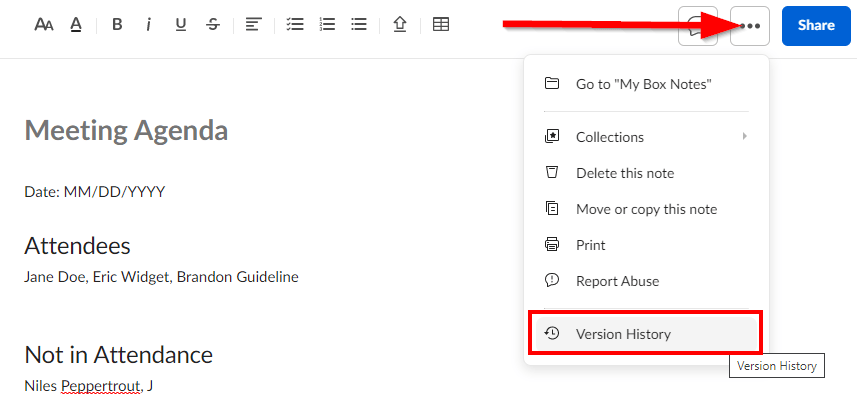Open the font size tool
The height and width of the screenshot is (405, 857).
44,25
